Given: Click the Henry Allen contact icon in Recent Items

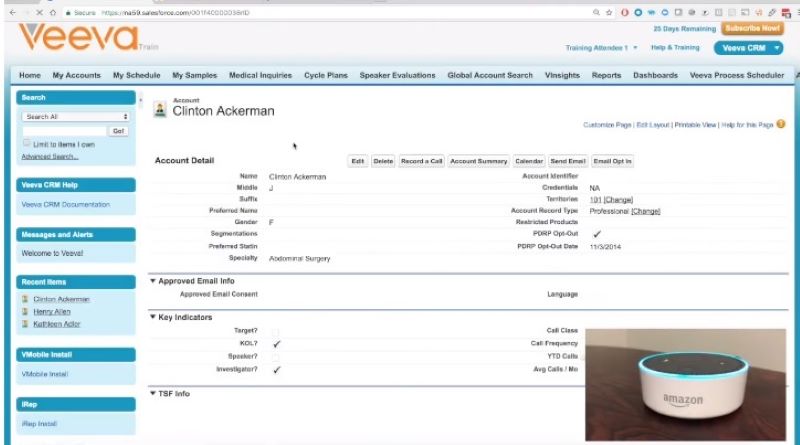Looking at the screenshot, I should coord(25,311).
